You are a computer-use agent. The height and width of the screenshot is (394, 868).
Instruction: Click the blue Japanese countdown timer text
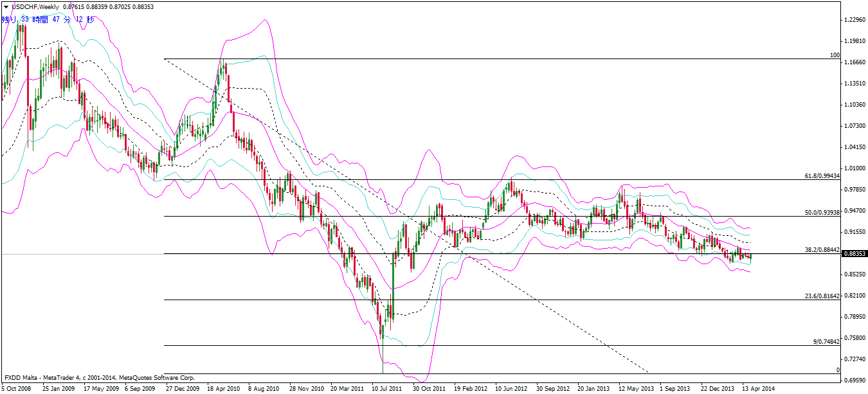click(49, 19)
